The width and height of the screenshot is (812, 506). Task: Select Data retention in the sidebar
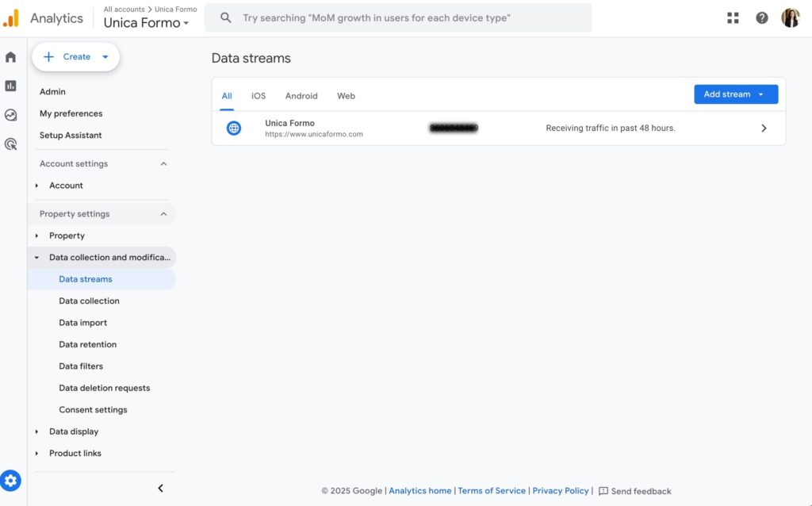(87, 344)
